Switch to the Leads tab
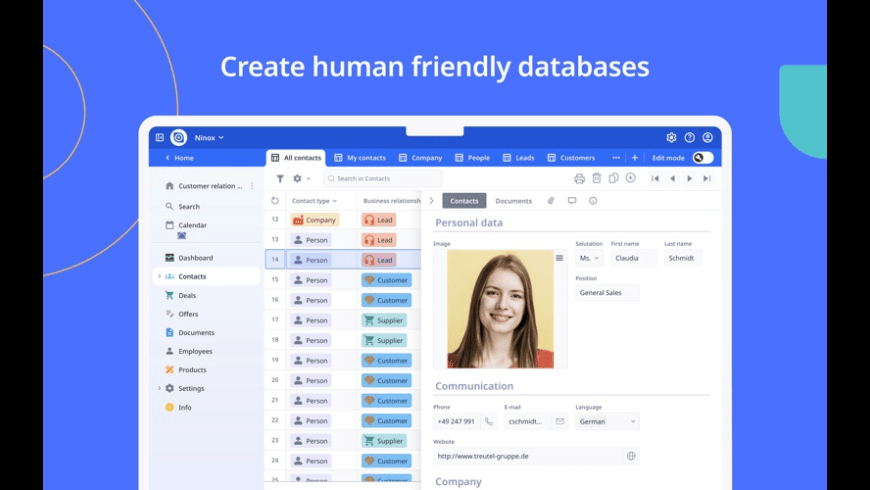870x490 pixels. [519, 158]
